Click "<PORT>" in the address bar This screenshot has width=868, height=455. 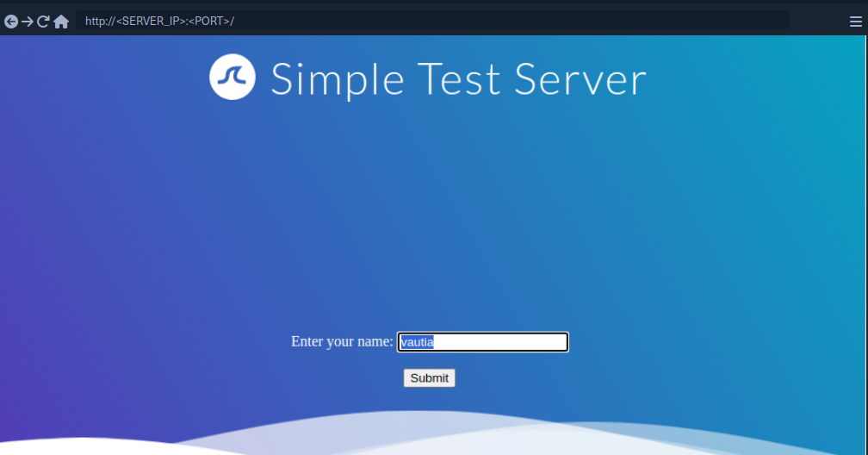coord(208,21)
